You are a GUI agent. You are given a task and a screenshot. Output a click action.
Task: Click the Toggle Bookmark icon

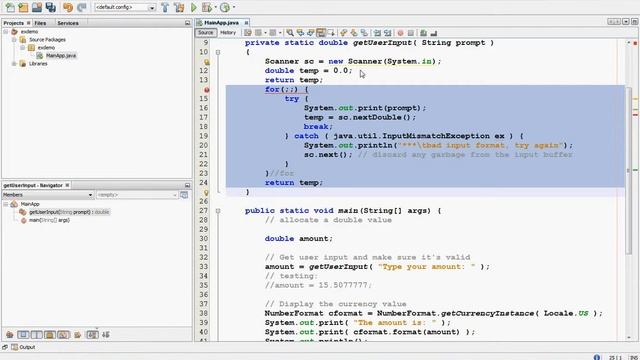[364, 33]
